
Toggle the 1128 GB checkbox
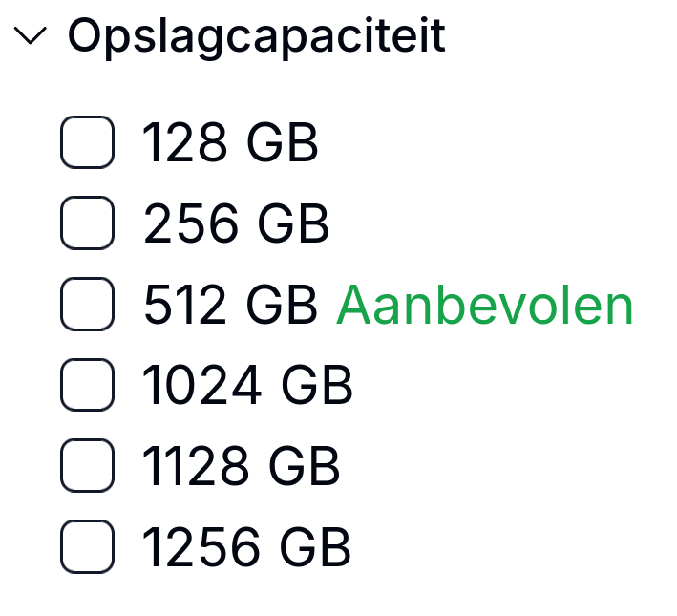click(x=88, y=467)
